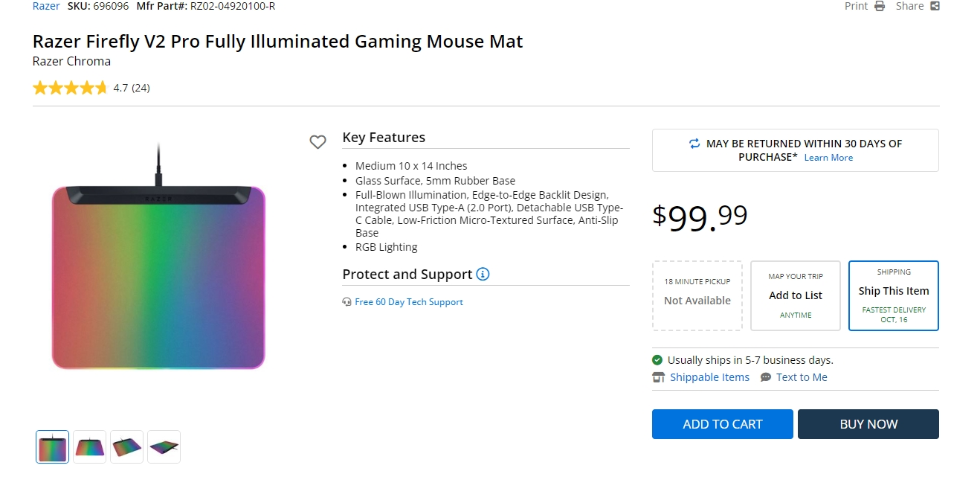Select the Ship This Item option
This screenshot has height=503, width=980.
click(x=893, y=295)
